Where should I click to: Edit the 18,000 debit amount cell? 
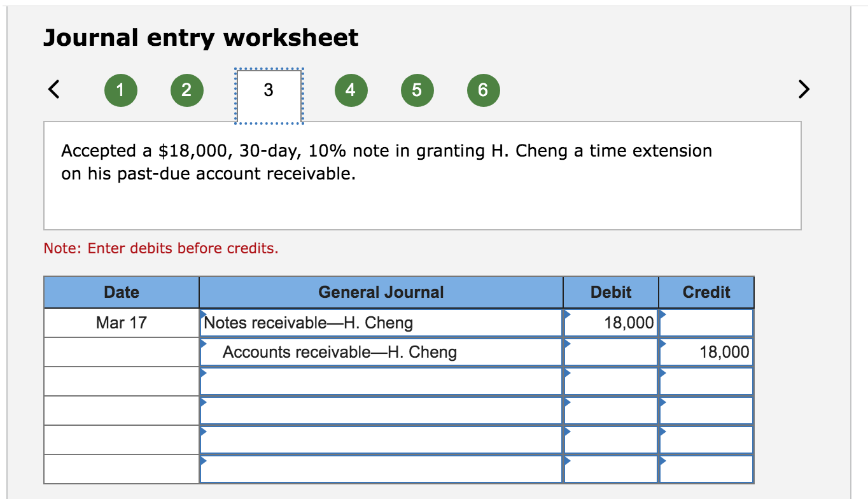point(611,323)
